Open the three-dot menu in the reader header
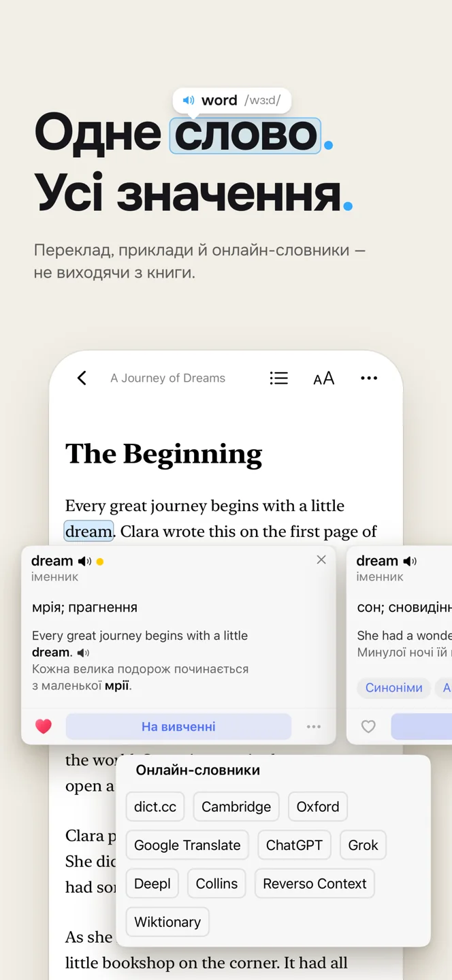The width and height of the screenshot is (452, 980). 369,378
